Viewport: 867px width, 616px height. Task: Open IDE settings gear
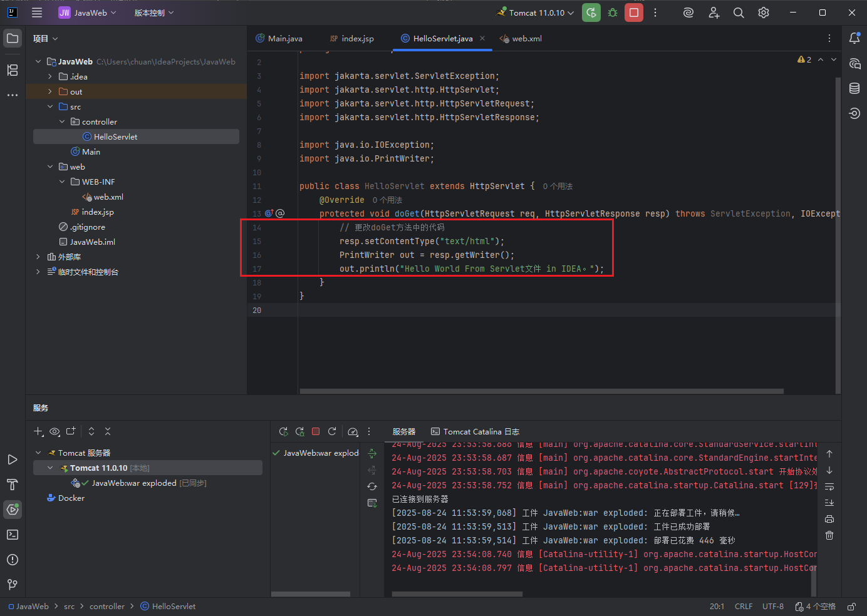(764, 13)
